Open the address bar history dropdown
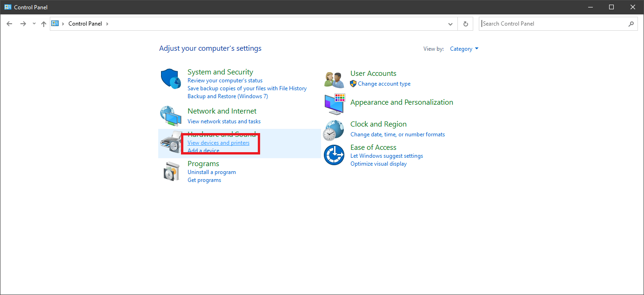 (449, 23)
